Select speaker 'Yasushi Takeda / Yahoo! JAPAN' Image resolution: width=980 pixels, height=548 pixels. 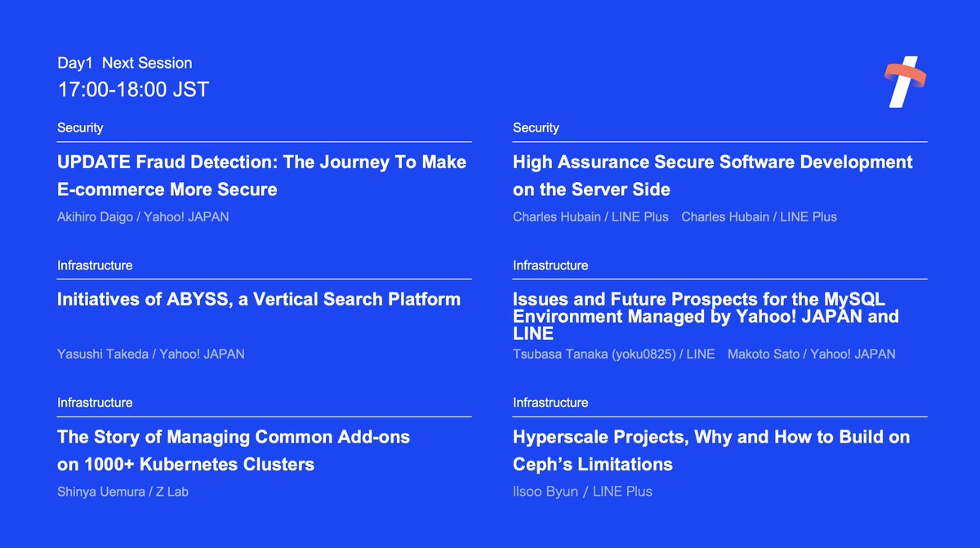click(151, 354)
